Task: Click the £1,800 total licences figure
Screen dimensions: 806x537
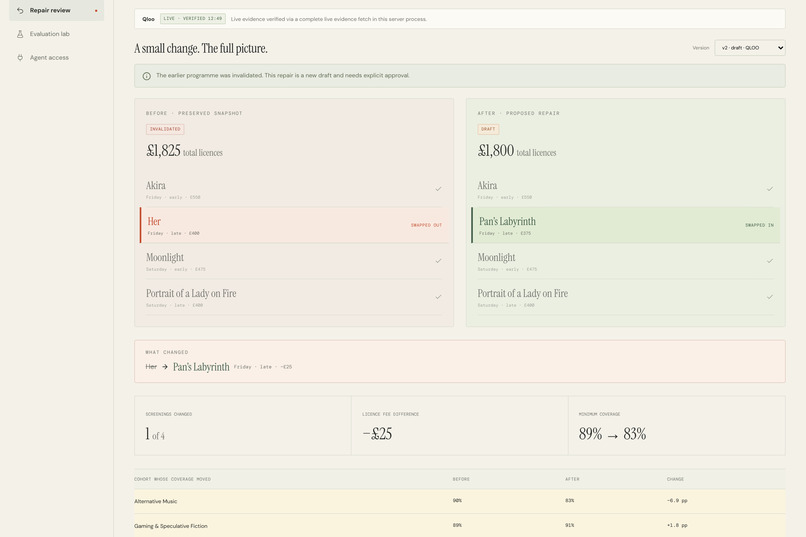Action: coord(517,151)
